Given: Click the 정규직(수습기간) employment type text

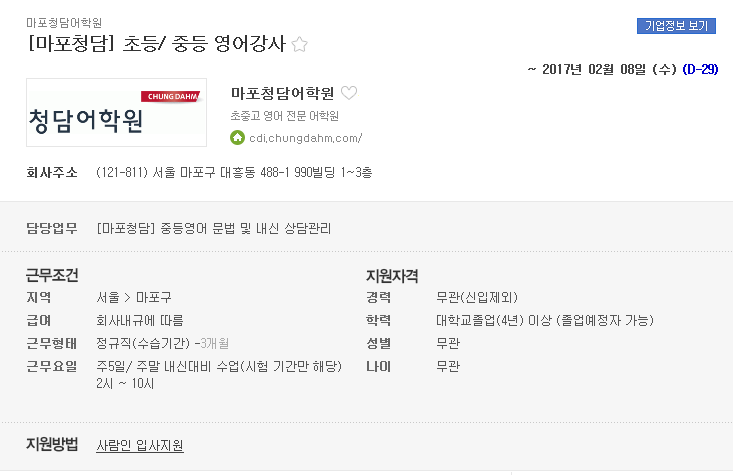Looking at the screenshot, I should click(x=143, y=343).
